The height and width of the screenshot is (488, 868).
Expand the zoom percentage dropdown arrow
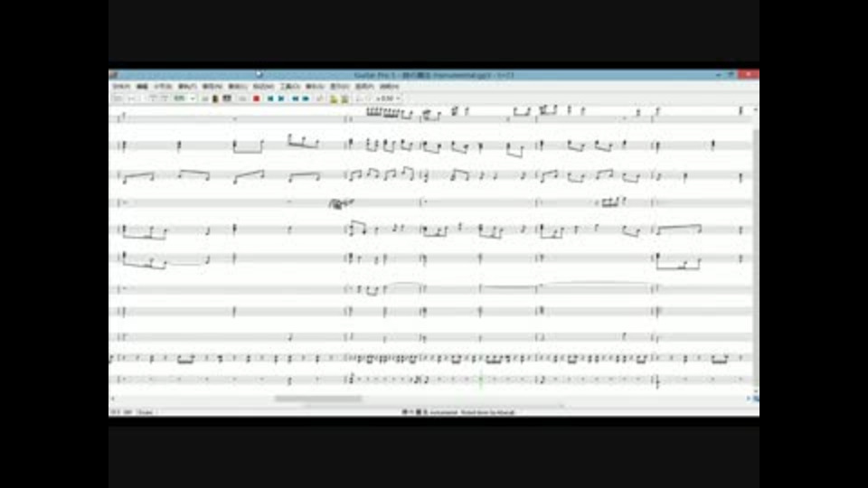[193, 99]
